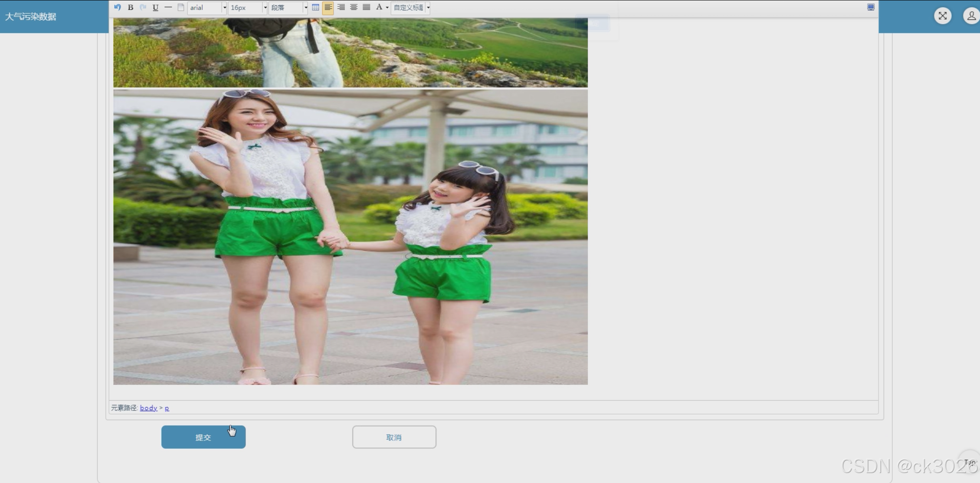Click the blank page icon
Image resolution: width=980 pixels, height=483 pixels.
click(181, 7)
